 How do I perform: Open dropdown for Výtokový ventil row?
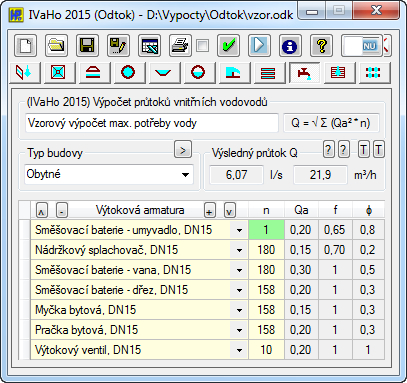(239, 350)
